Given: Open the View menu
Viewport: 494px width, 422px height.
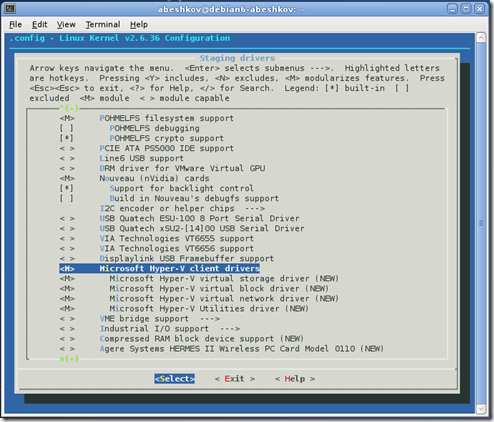Looking at the screenshot, I should coord(66,25).
